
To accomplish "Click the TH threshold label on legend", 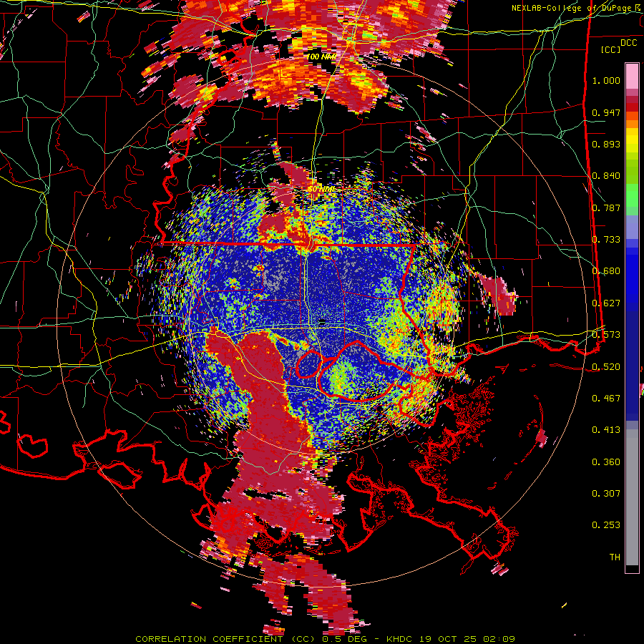I will pyautogui.click(x=615, y=557).
